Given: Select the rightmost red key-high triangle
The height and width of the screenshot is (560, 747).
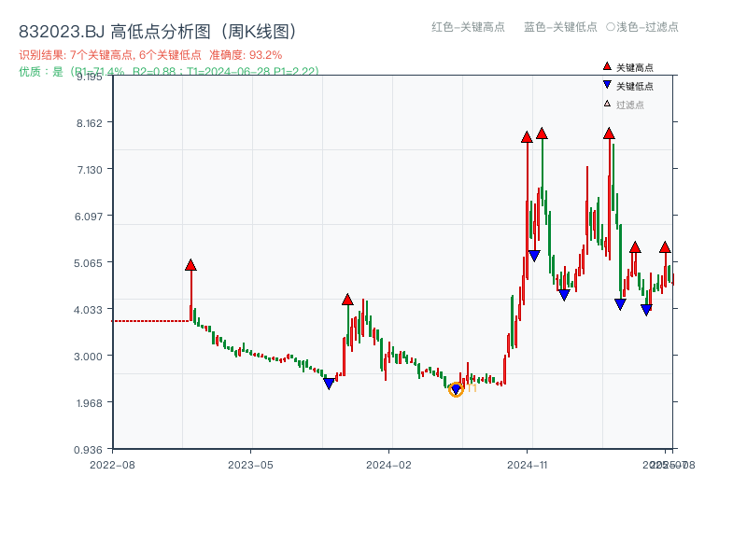Looking at the screenshot, I should click(x=666, y=247).
